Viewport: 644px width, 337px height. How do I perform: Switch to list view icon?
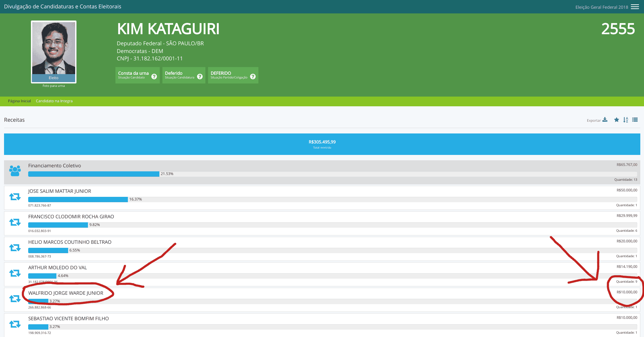click(x=635, y=120)
